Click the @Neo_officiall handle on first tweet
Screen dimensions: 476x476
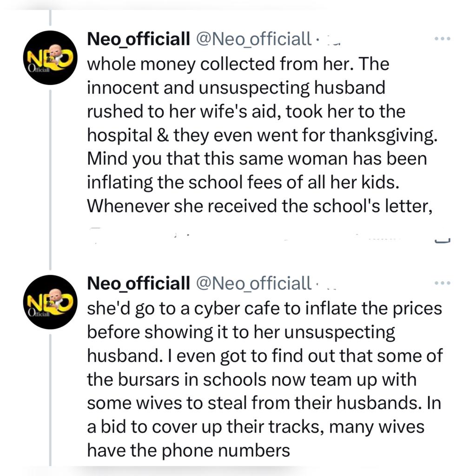pyautogui.click(x=254, y=40)
